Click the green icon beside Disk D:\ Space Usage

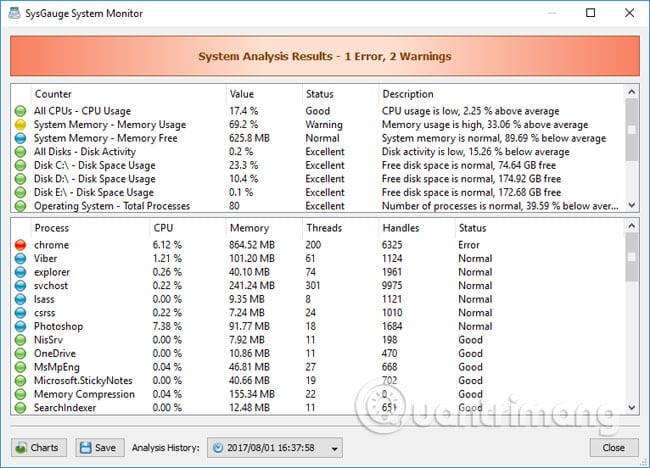click(20, 179)
